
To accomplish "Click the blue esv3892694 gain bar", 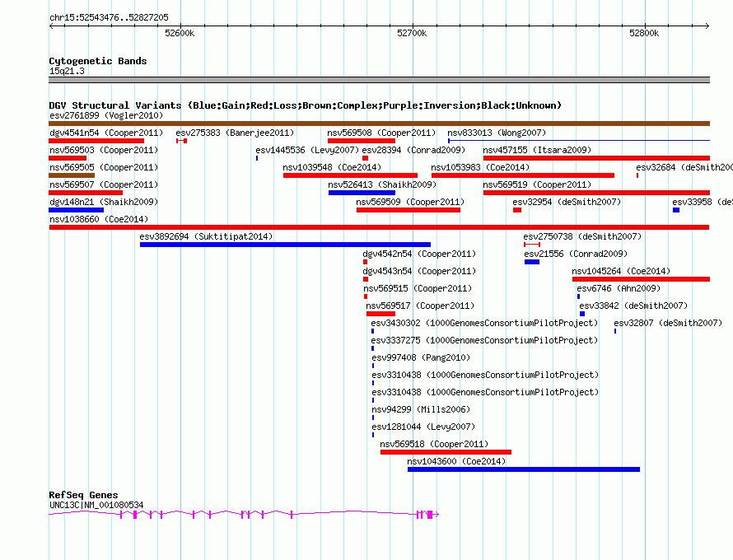I will (285, 245).
